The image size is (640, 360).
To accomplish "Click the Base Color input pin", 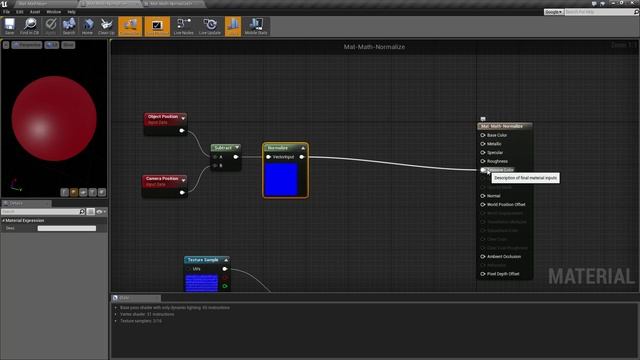I will click(483, 135).
